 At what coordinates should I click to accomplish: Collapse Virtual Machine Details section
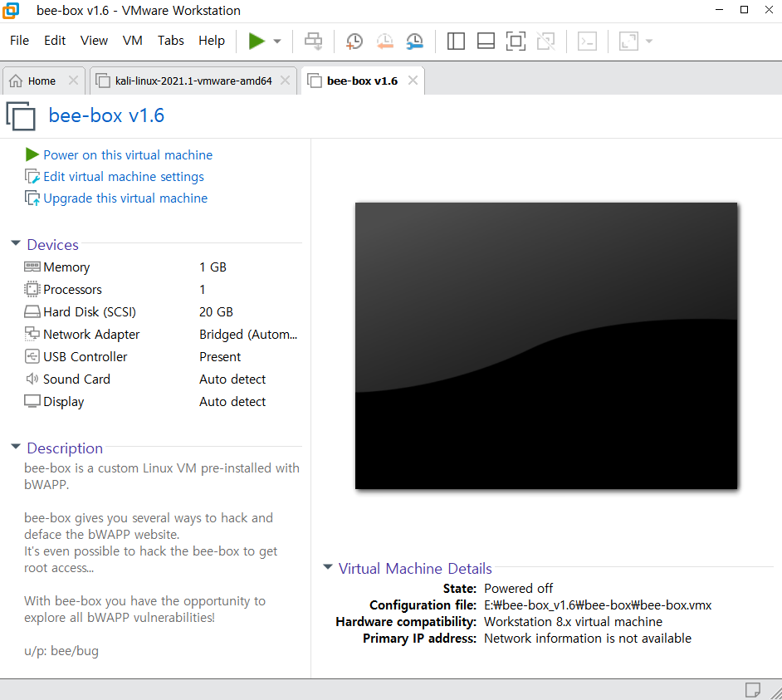pos(328,567)
